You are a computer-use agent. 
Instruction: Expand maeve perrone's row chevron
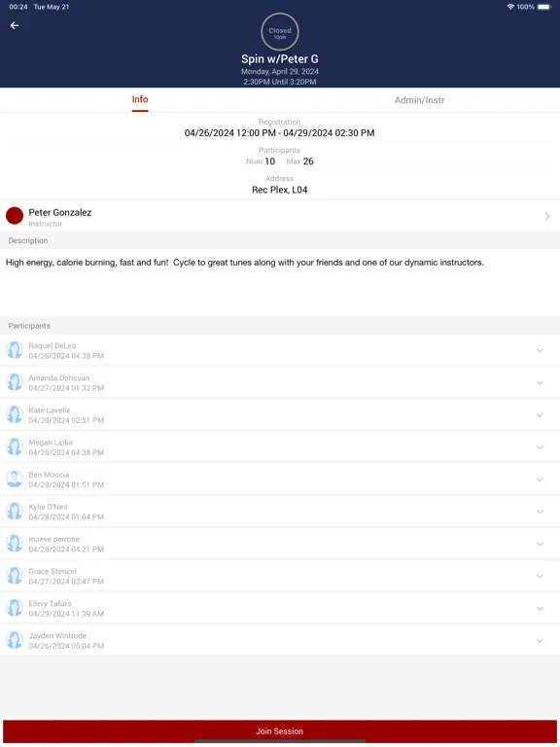tap(540, 544)
